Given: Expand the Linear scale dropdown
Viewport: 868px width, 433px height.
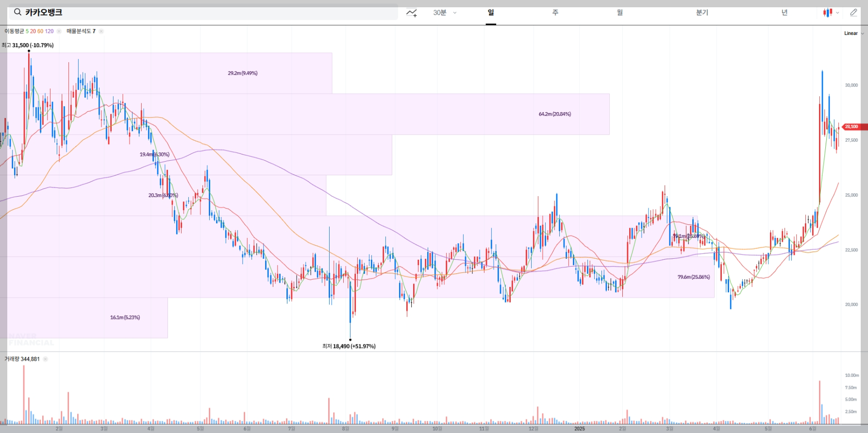Looking at the screenshot, I should [854, 33].
